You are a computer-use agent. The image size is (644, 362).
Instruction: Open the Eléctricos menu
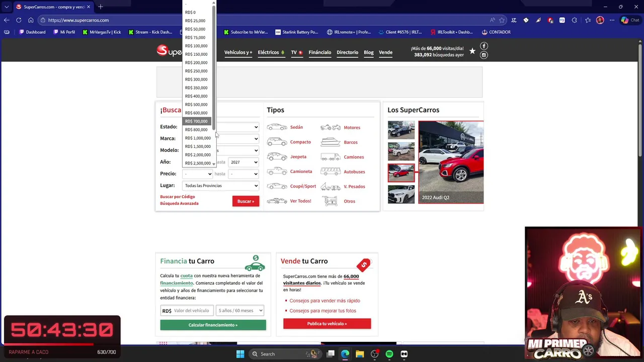271,52
